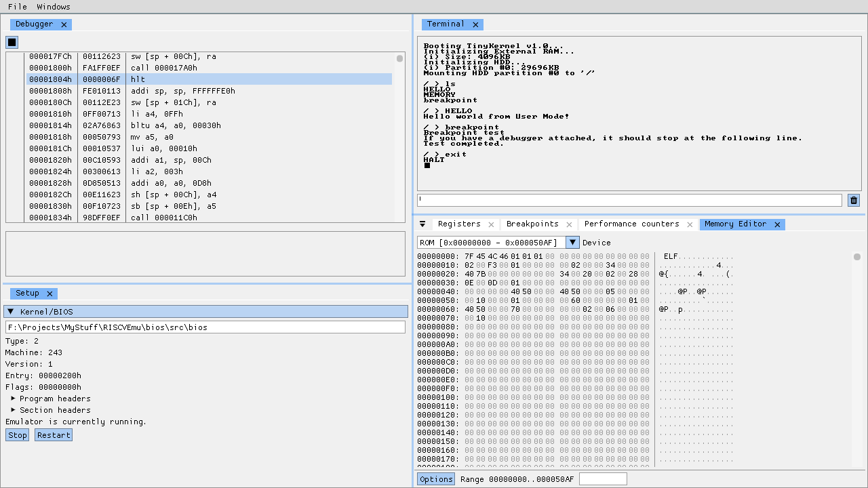Collapse the Kernel/BIOS section
868x488 pixels.
pyautogui.click(x=10, y=311)
